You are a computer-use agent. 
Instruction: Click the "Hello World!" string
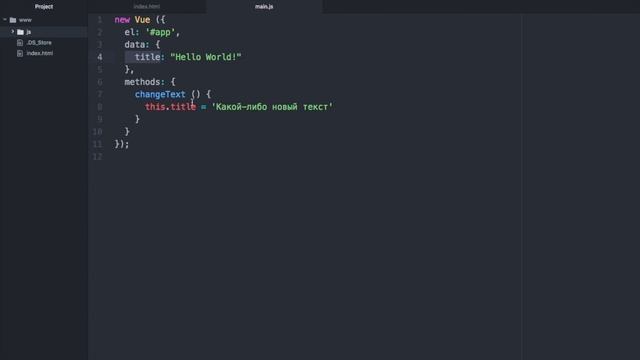tap(206, 57)
